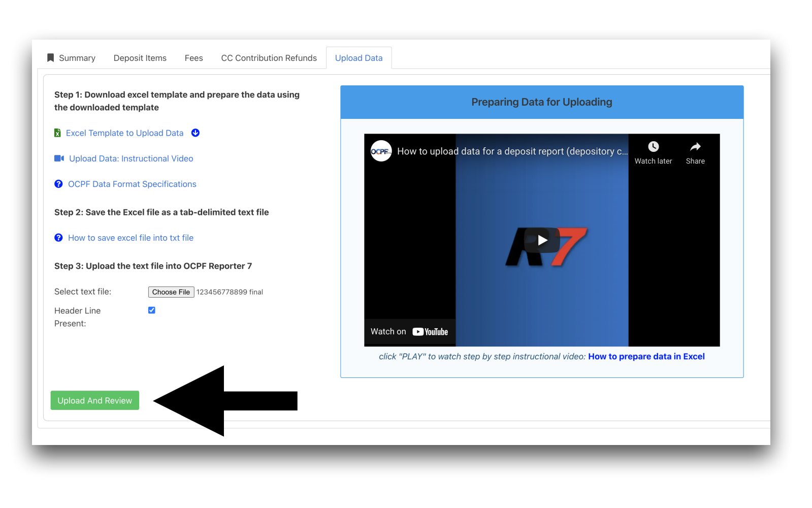Click the OCPF channel logo in video
The image size is (812, 508).
pos(381,151)
